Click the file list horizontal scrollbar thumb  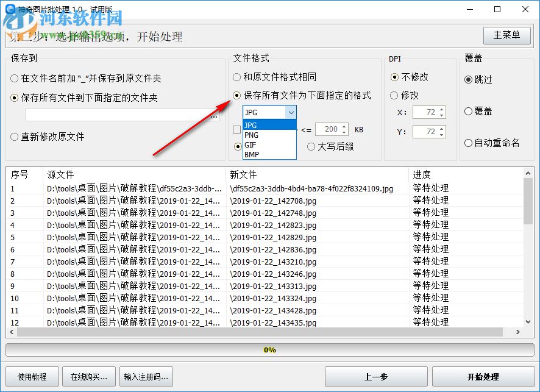(260, 332)
